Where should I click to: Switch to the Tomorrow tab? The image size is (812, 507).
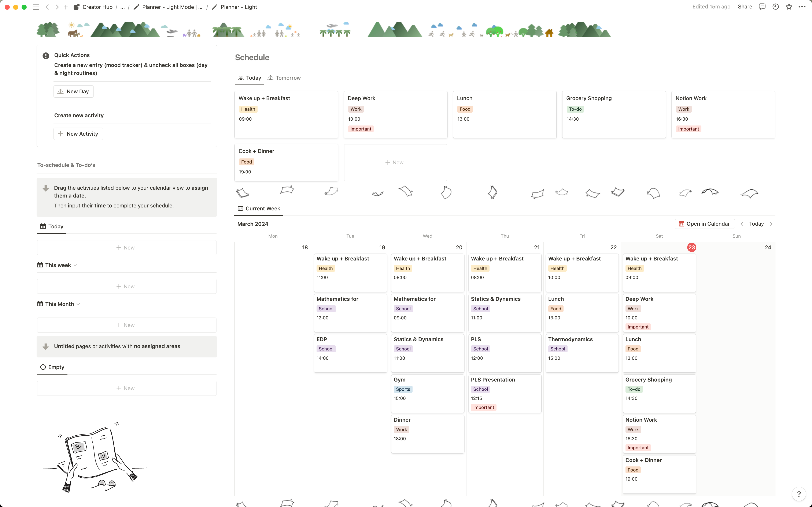[284, 78]
